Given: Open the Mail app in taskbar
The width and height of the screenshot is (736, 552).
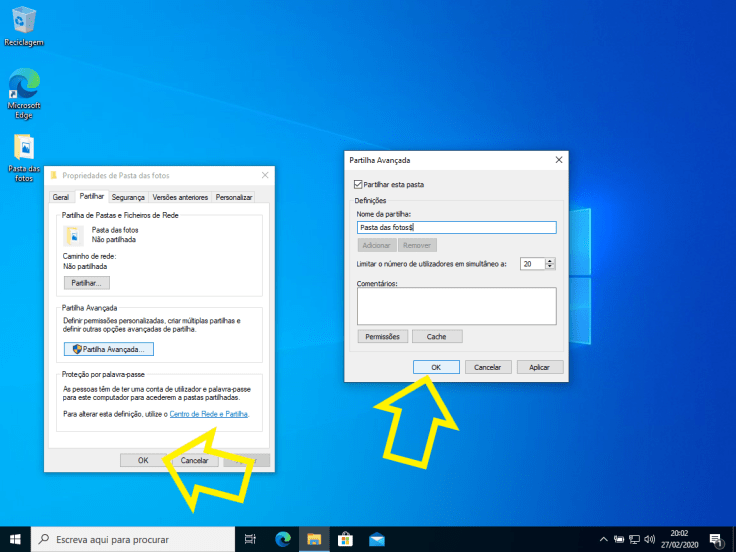Looking at the screenshot, I should point(376,539).
